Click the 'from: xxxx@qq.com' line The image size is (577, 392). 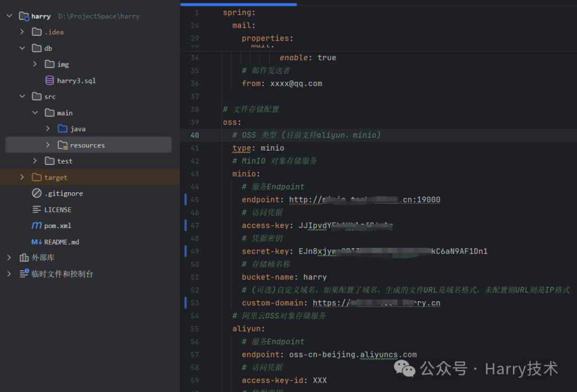point(282,83)
